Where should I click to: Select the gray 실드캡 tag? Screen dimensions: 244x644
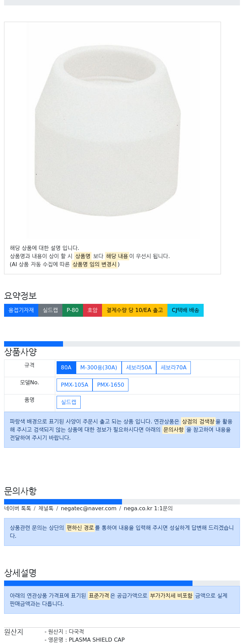[x=50, y=310]
